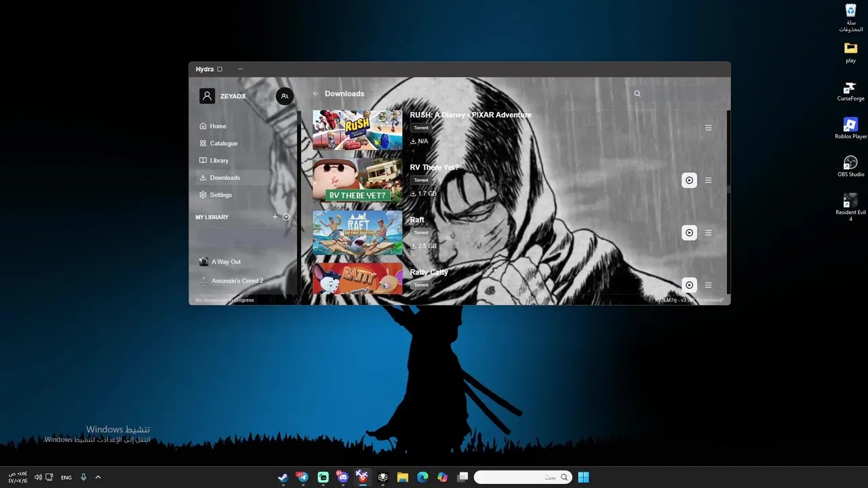Select the CurseForge desktop shortcut

pos(850,91)
